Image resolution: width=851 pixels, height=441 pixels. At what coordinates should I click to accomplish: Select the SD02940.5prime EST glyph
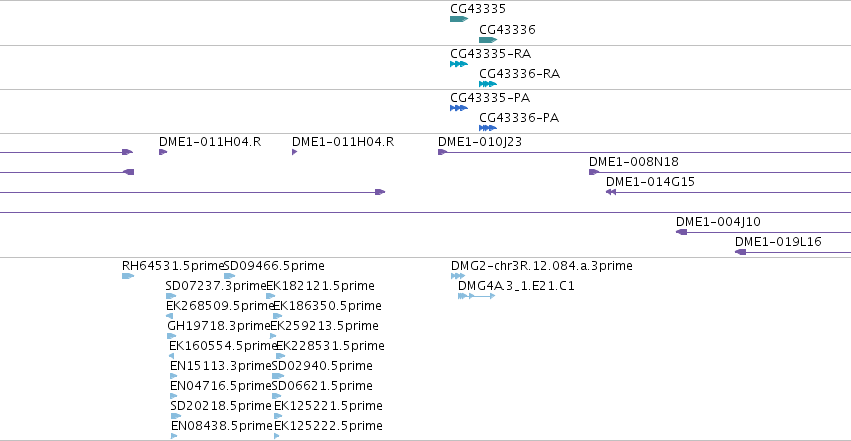tap(278, 376)
